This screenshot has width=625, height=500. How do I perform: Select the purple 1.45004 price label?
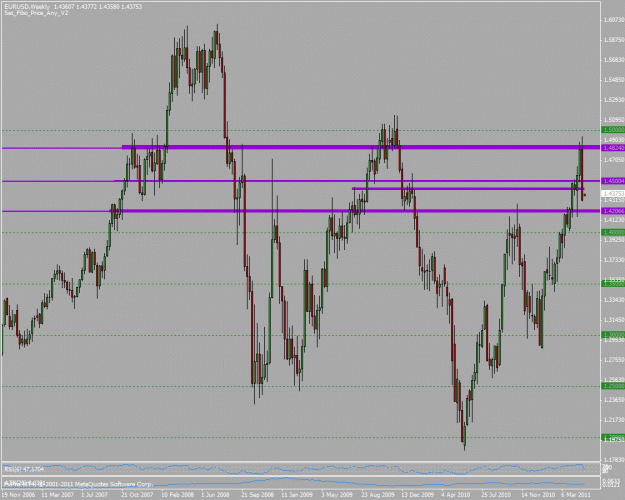[613, 181]
